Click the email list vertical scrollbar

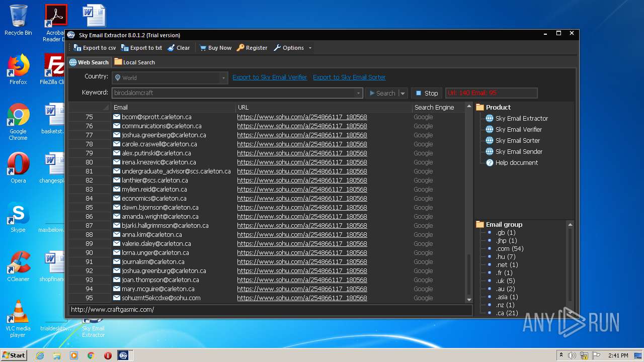coord(469,275)
